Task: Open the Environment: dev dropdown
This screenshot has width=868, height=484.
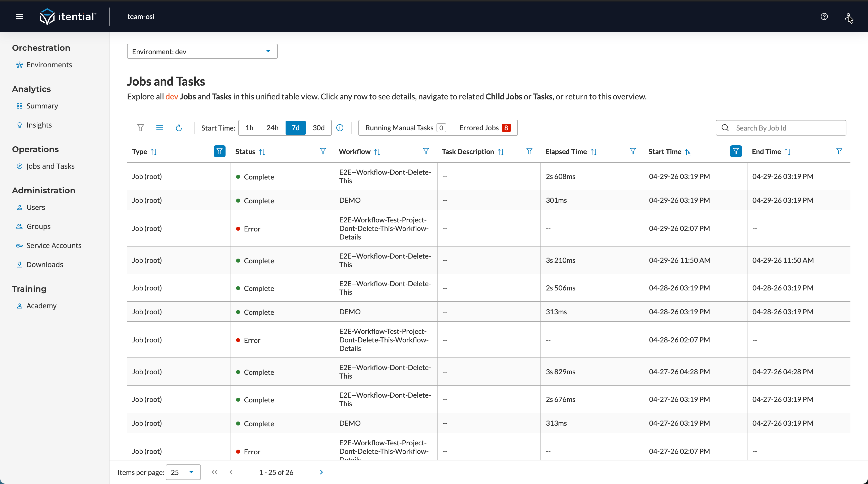Action: [202, 51]
